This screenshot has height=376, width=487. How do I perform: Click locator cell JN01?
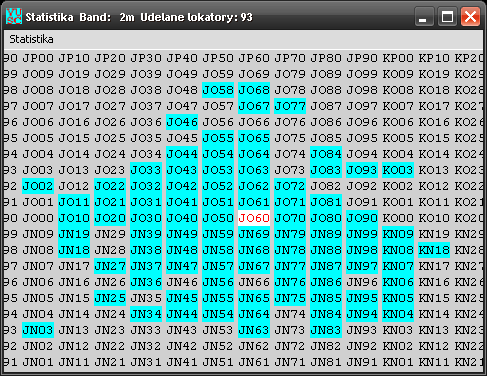tap(38, 362)
